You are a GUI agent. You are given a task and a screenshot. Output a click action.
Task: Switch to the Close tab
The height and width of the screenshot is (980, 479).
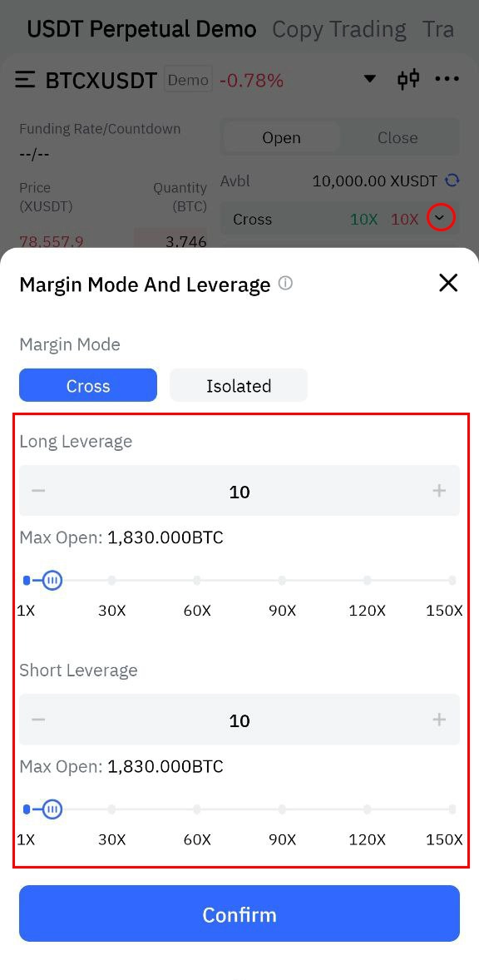tap(398, 137)
